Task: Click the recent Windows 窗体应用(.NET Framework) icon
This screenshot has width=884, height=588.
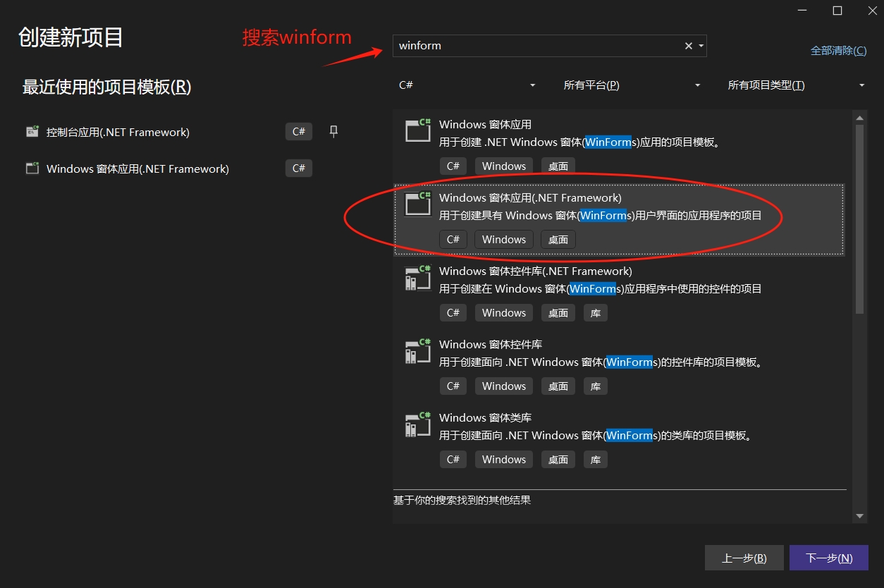Action: (x=32, y=169)
